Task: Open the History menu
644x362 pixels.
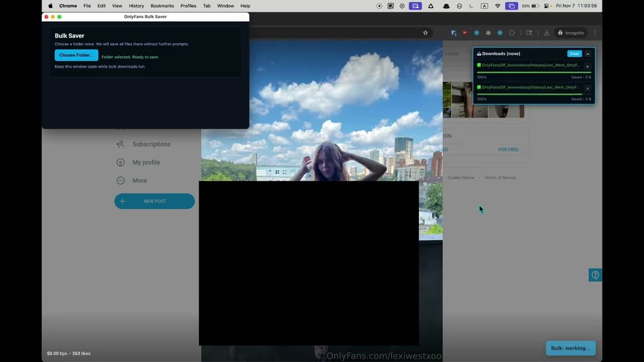Action: (136, 6)
